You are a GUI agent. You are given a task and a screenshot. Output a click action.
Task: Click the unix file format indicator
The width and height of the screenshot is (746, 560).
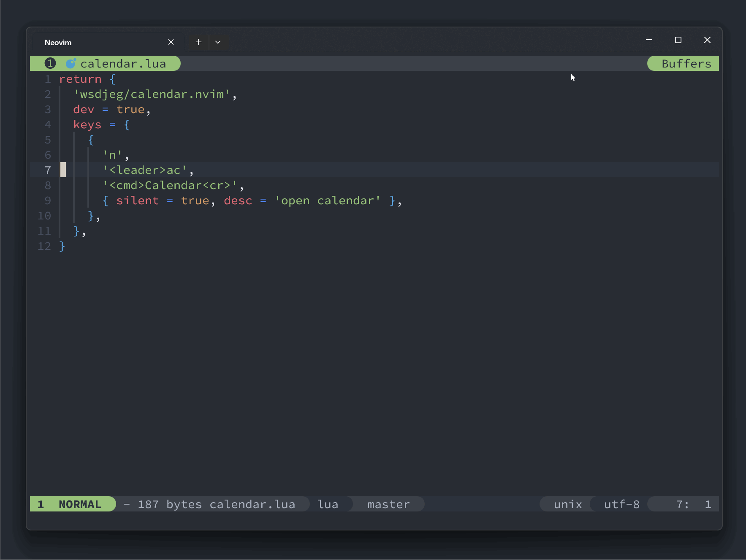(567, 504)
